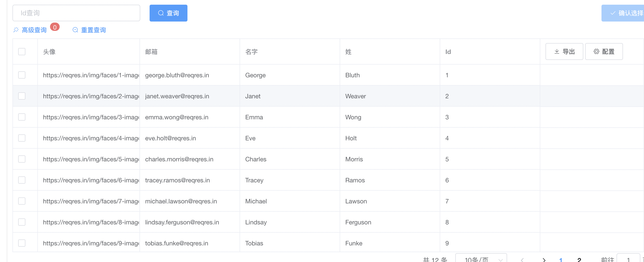Image resolution: width=644 pixels, height=262 pixels.
Task: Focus the Id查询 input field
Action: click(x=76, y=13)
